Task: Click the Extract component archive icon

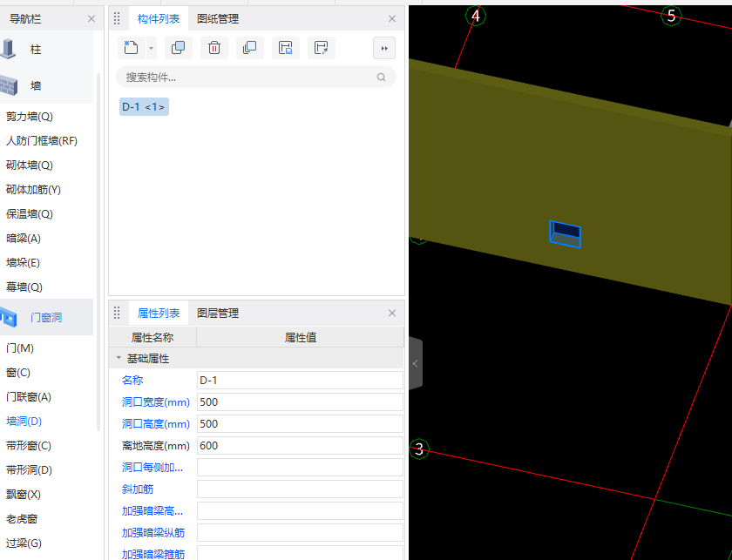Action: click(322, 48)
